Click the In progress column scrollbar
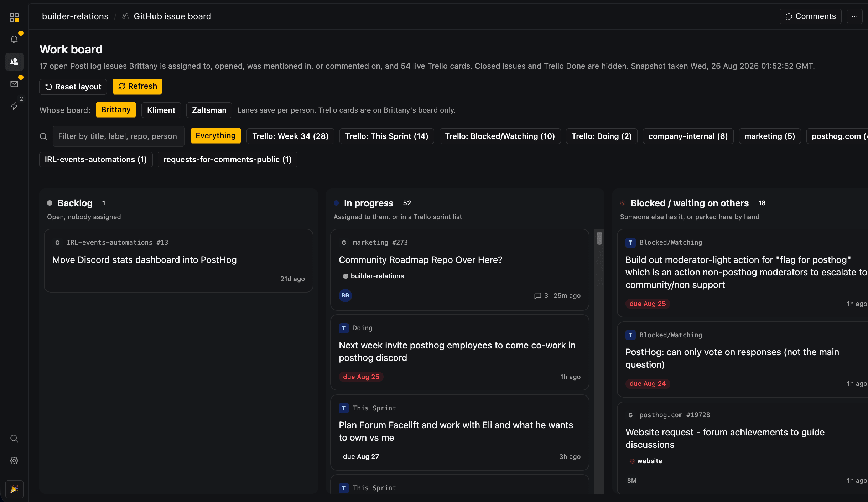Screen dimensions: 868x502 coord(599,238)
